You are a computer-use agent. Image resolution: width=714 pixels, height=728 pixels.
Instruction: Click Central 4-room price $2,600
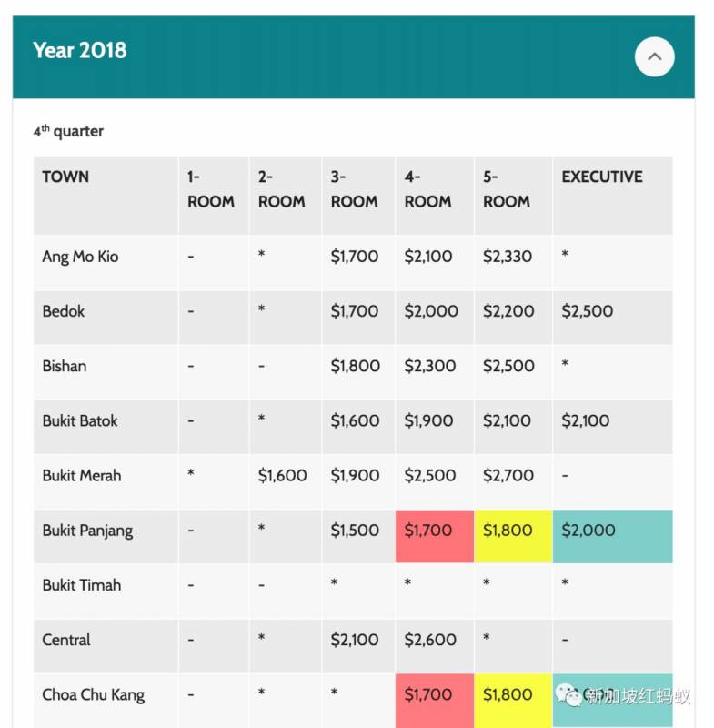pyautogui.click(x=430, y=640)
